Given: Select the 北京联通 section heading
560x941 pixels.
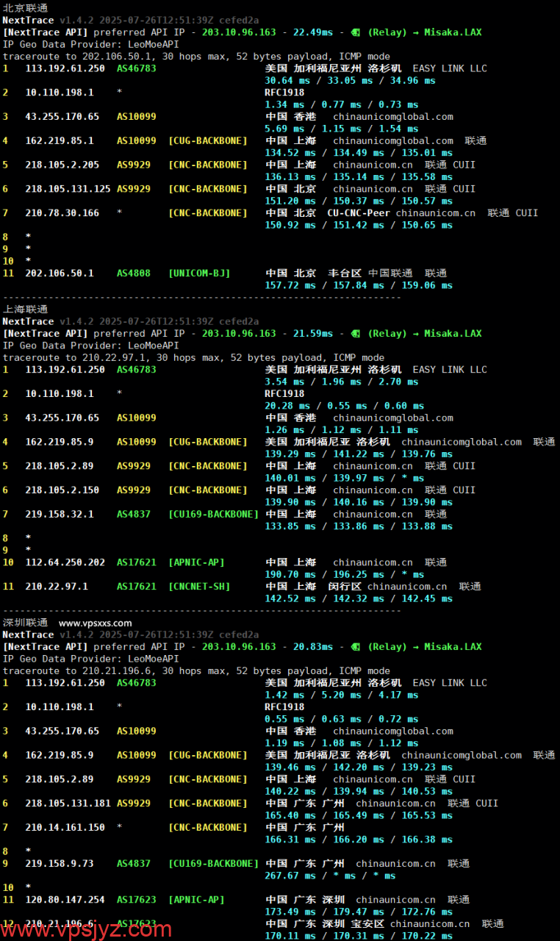Looking at the screenshot, I should coord(25,8).
